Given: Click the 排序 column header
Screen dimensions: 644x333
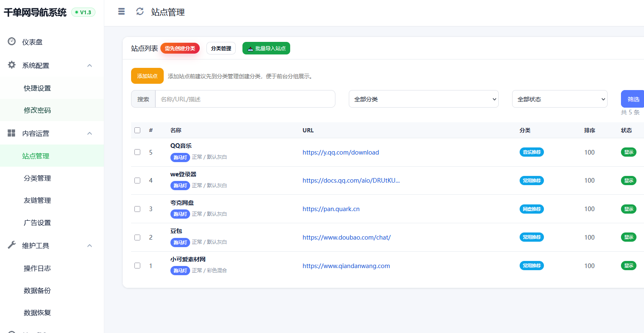Looking at the screenshot, I should point(590,130).
